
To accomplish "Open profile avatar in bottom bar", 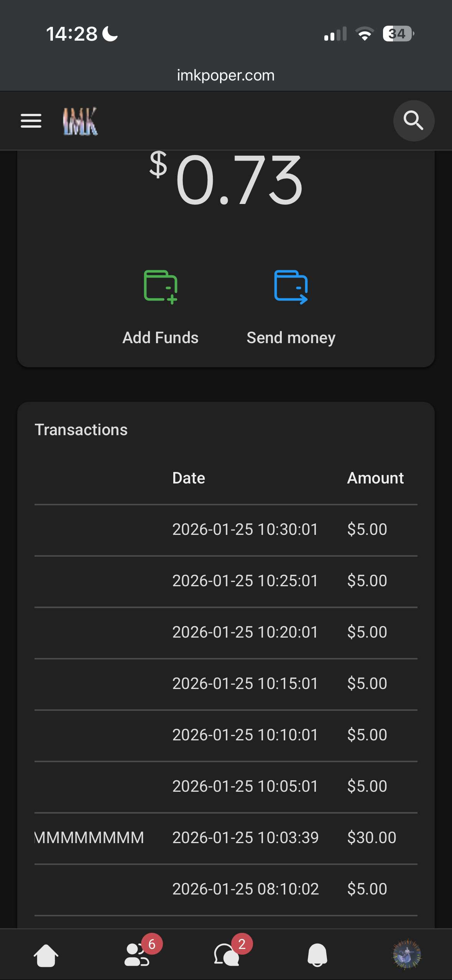I will coord(407,955).
